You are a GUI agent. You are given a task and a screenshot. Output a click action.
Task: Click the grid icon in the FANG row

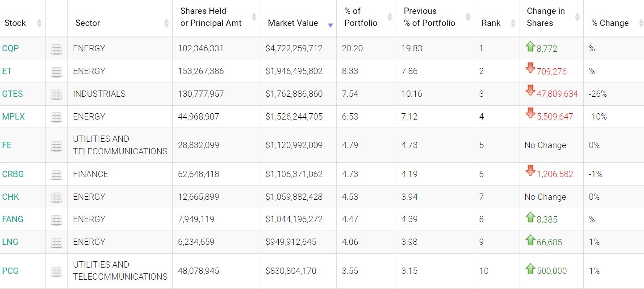coord(56,220)
